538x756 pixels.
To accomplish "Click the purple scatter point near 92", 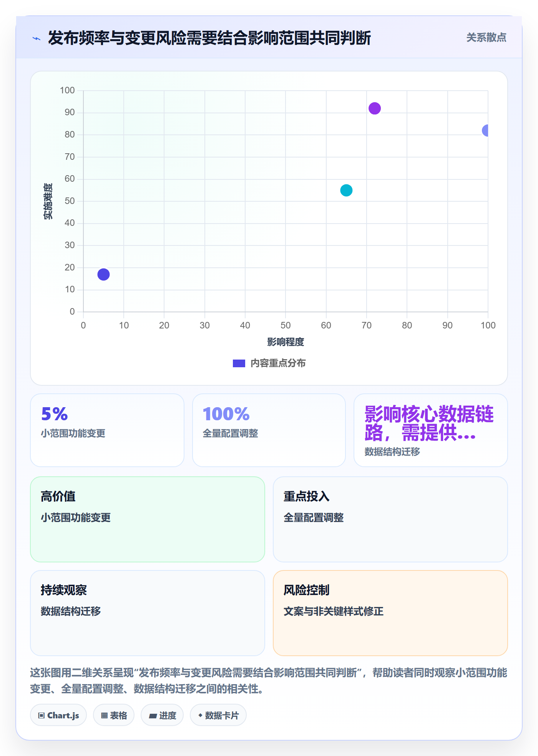I will [x=374, y=108].
